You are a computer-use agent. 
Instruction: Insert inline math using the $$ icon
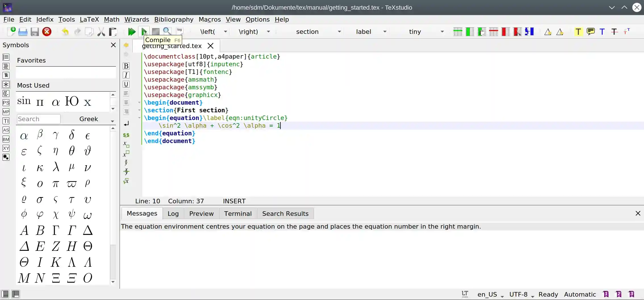tap(126, 135)
